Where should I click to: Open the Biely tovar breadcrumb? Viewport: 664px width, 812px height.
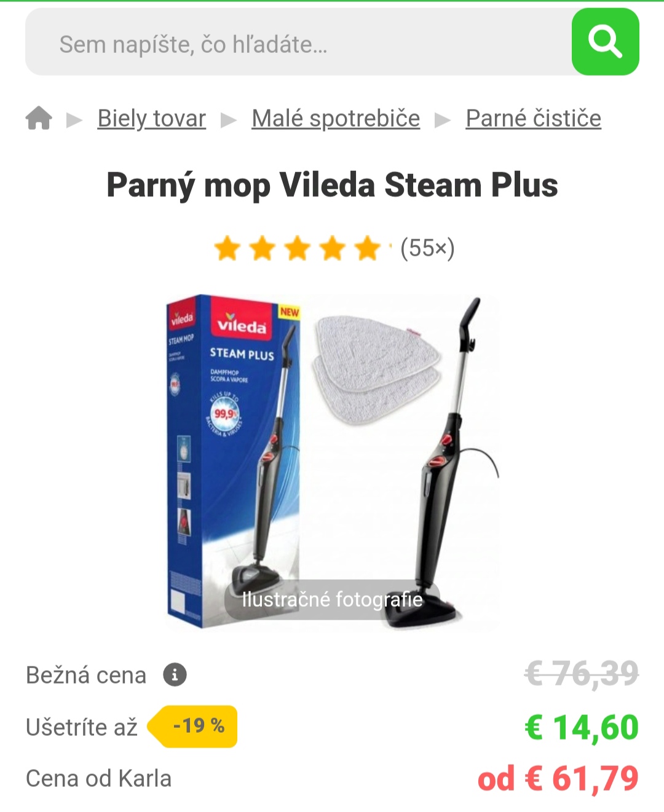click(152, 118)
